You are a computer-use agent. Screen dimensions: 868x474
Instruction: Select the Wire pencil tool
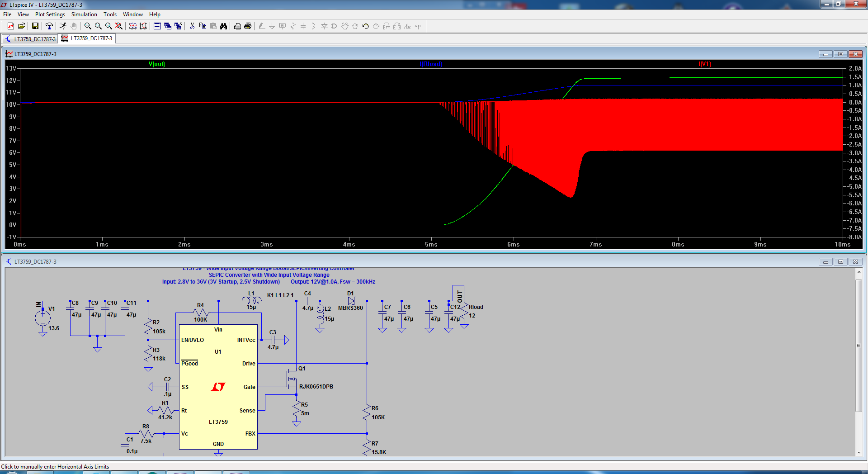click(262, 26)
